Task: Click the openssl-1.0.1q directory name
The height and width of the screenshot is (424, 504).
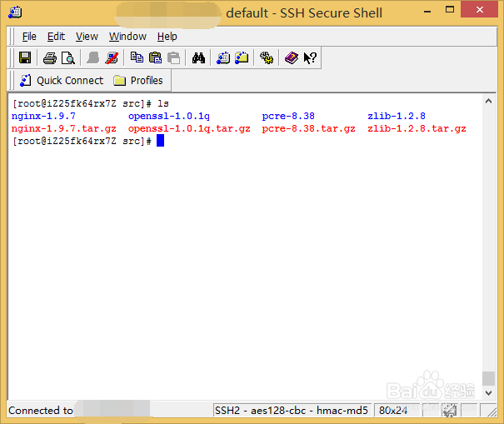Action: click(x=169, y=116)
